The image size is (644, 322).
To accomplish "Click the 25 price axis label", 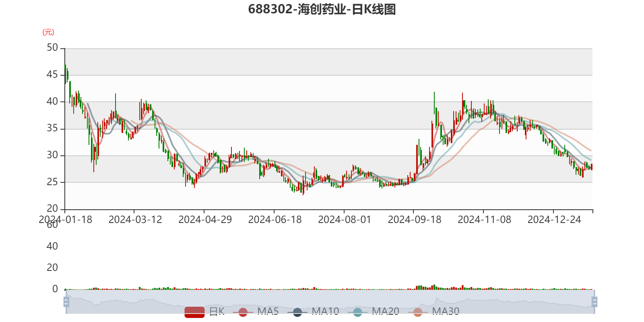I will 52,182.
